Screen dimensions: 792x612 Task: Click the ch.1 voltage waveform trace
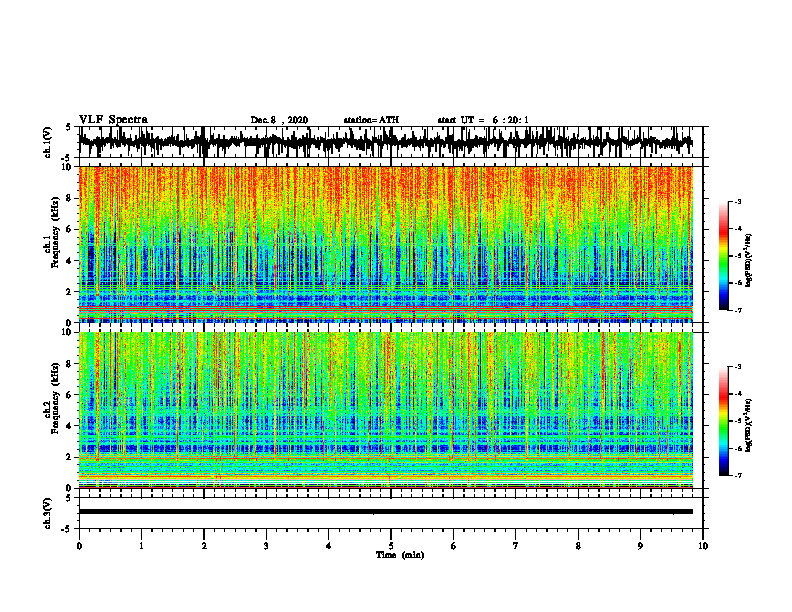[385, 142]
